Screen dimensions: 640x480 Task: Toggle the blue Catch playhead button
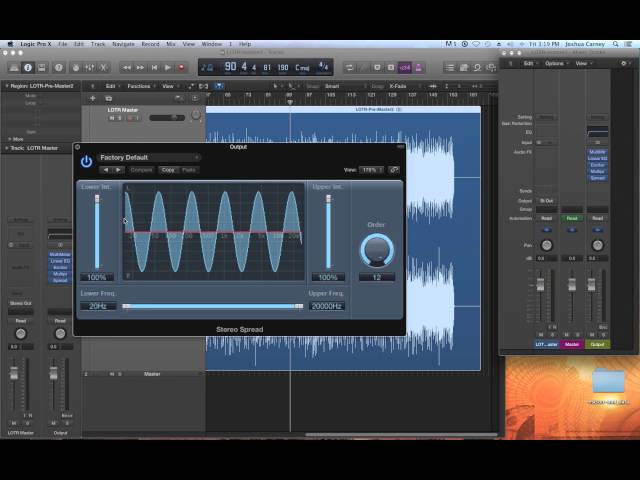pyautogui.click(x=219, y=86)
